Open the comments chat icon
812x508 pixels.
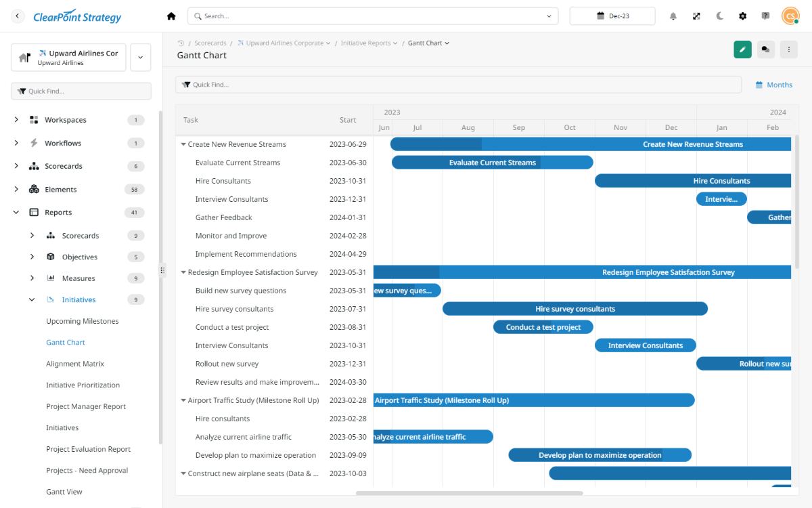click(x=765, y=49)
